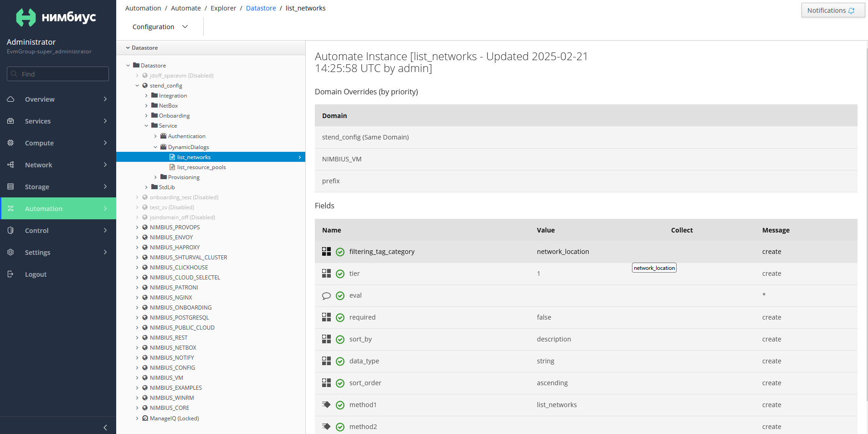Viewport: 868px width, 434px height.
Task: Open the Services menu
Action: [58, 121]
